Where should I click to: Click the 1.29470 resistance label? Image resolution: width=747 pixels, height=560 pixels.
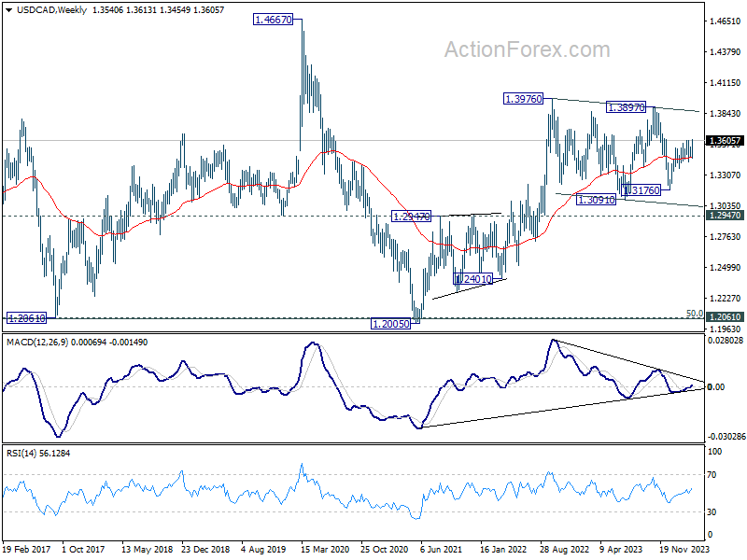pos(411,217)
